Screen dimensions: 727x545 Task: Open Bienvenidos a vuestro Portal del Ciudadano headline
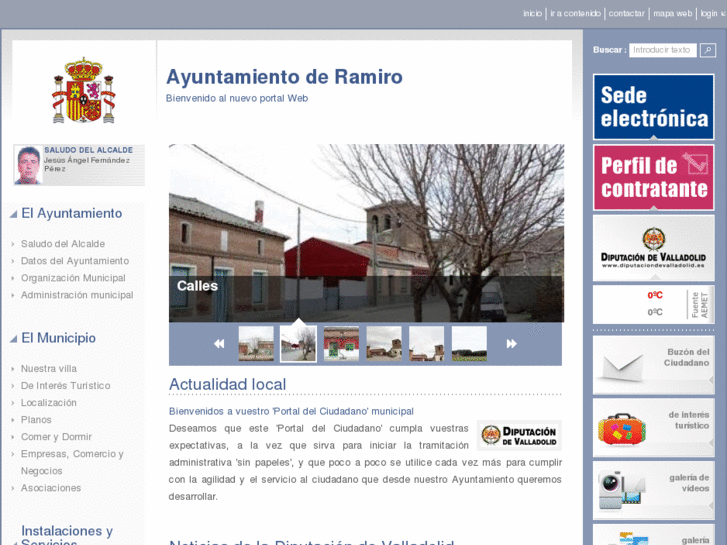pyautogui.click(x=291, y=411)
